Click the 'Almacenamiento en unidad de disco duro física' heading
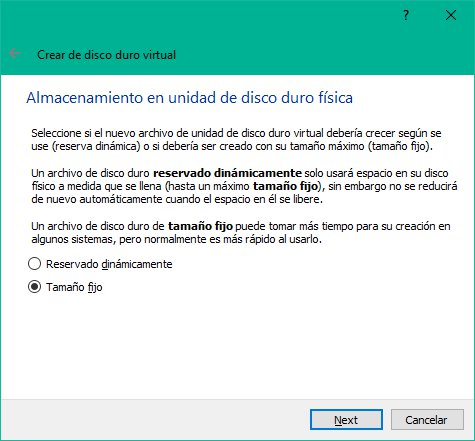The image size is (475, 441). [189, 98]
